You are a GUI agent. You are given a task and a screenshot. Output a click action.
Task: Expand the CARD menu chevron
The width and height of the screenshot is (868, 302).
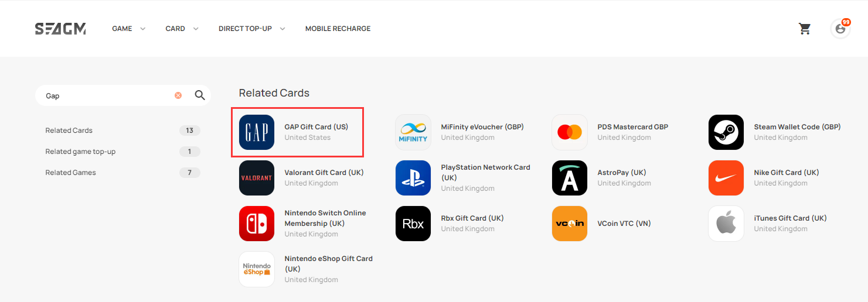pyautogui.click(x=196, y=29)
